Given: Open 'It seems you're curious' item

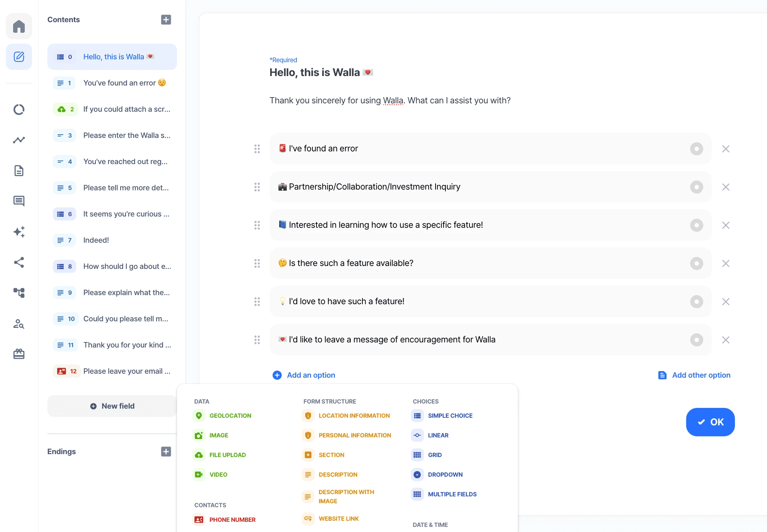Looking at the screenshot, I should [x=112, y=214].
